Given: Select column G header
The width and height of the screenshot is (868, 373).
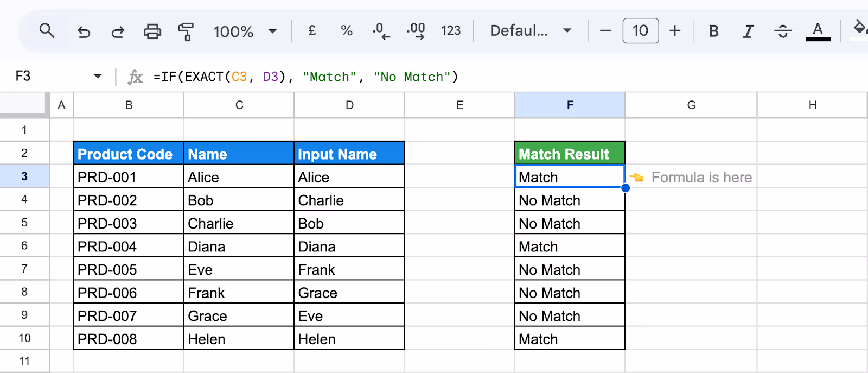Looking at the screenshot, I should click(x=691, y=105).
